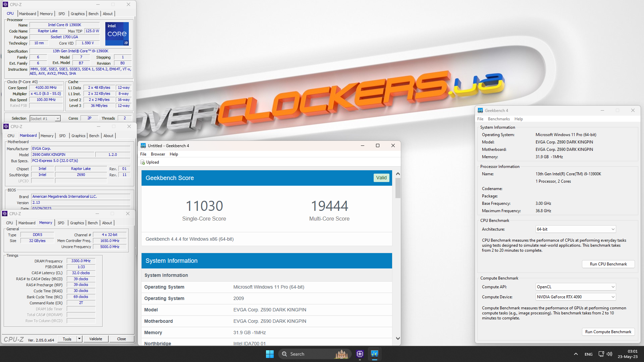
Task: Close the Geekbench 4 system info window
Action: coord(633,110)
